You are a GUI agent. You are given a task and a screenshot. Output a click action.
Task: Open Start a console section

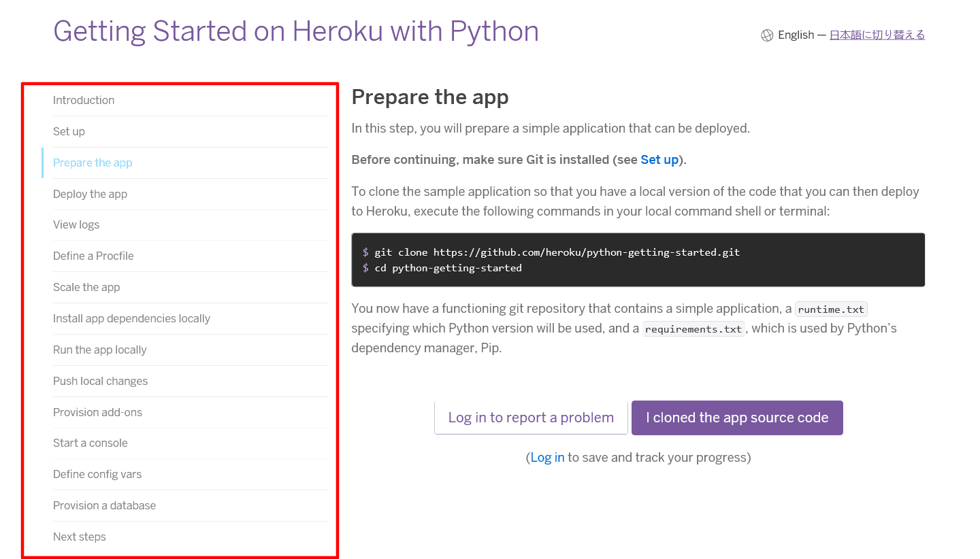[x=90, y=443]
